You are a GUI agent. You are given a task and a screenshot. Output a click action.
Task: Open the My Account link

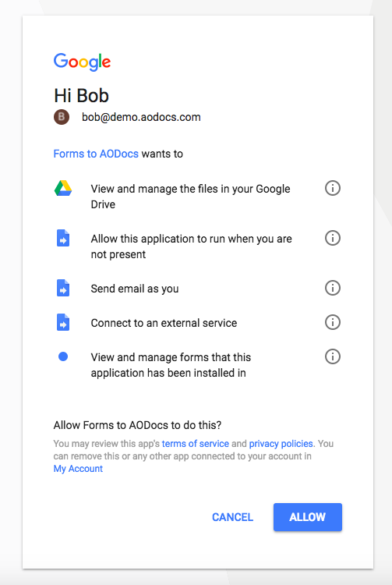pyautogui.click(x=78, y=469)
